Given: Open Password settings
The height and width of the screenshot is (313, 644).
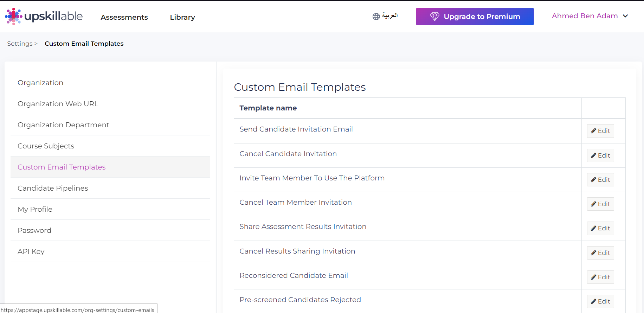Looking at the screenshot, I should pos(110,230).
